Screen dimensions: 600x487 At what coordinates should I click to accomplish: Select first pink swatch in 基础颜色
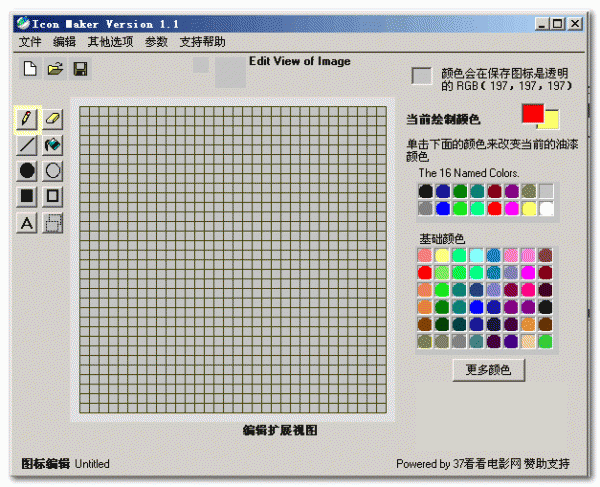(x=425, y=255)
